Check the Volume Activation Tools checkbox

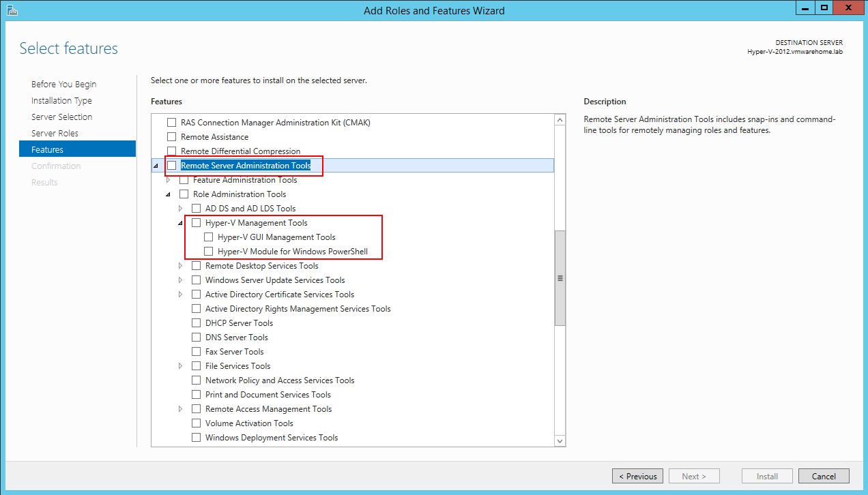[197, 423]
